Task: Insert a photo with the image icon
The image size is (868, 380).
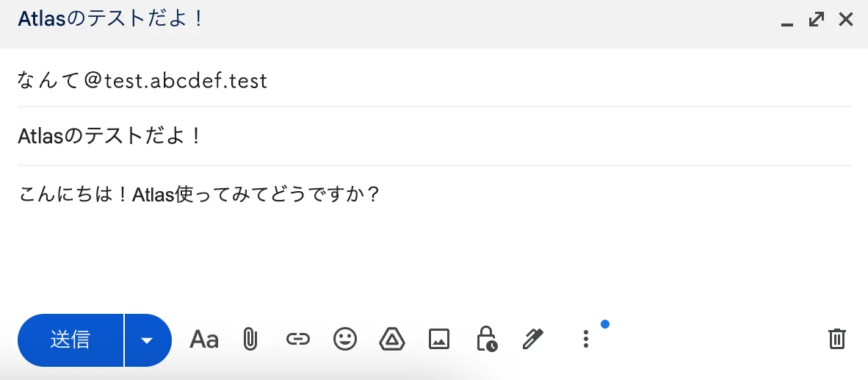Action: pos(439,339)
